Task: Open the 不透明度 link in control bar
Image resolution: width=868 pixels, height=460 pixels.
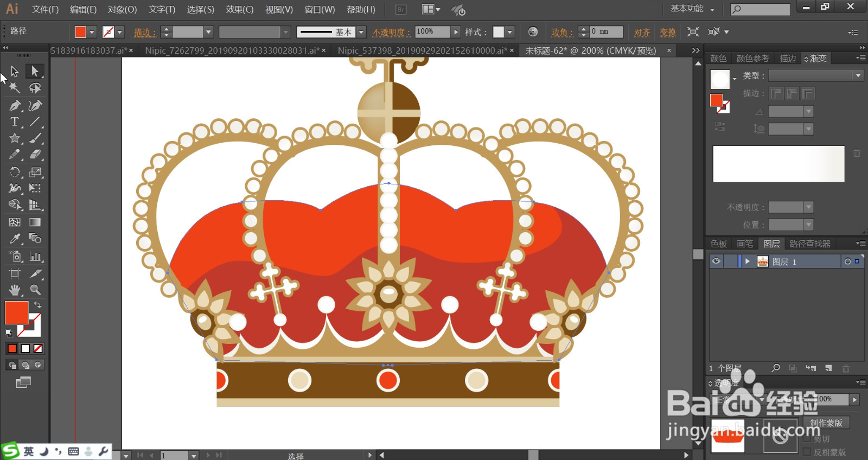Action: click(391, 32)
